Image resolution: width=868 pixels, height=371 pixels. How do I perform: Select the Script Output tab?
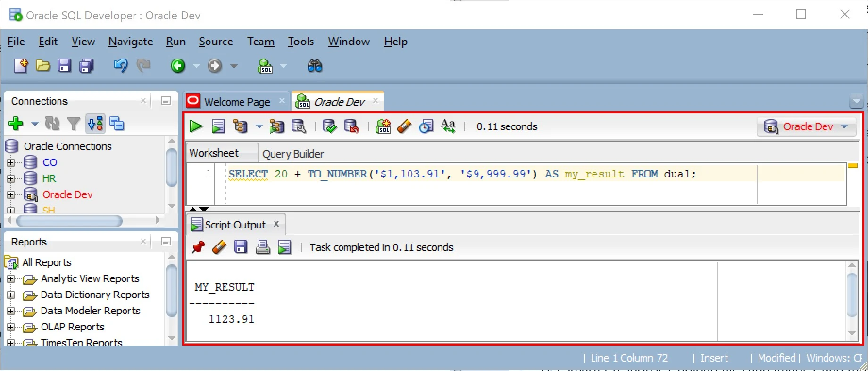(235, 225)
